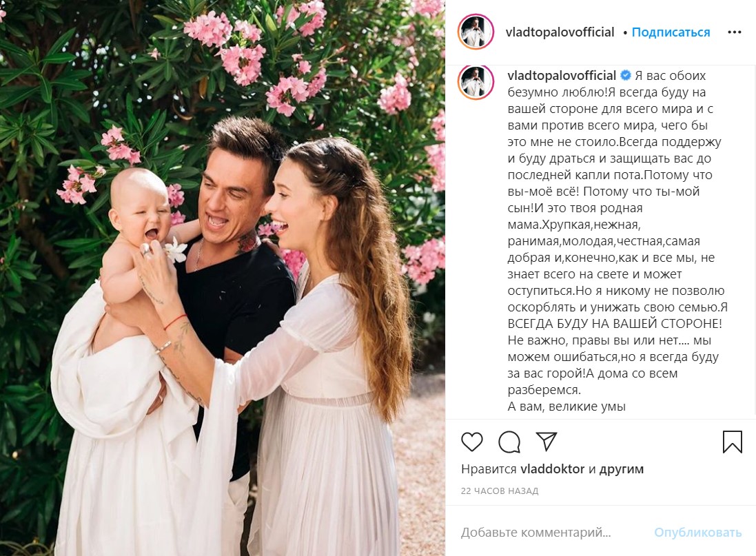Open vladtopalovofficial profile from header

(560, 32)
